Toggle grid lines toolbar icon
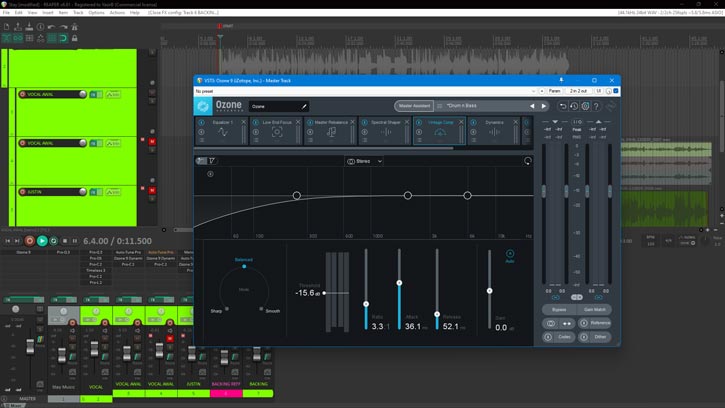The width and height of the screenshot is (725, 408). (52, 38)
